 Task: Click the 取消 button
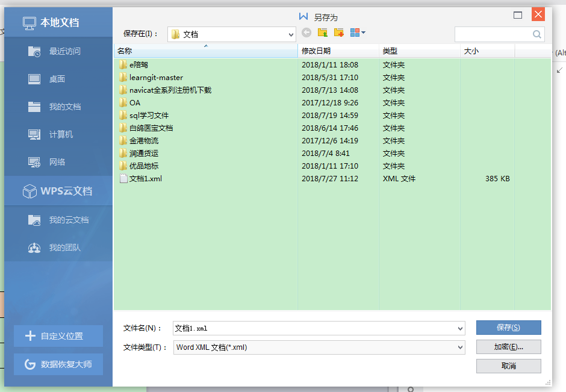tap(509, 366)
